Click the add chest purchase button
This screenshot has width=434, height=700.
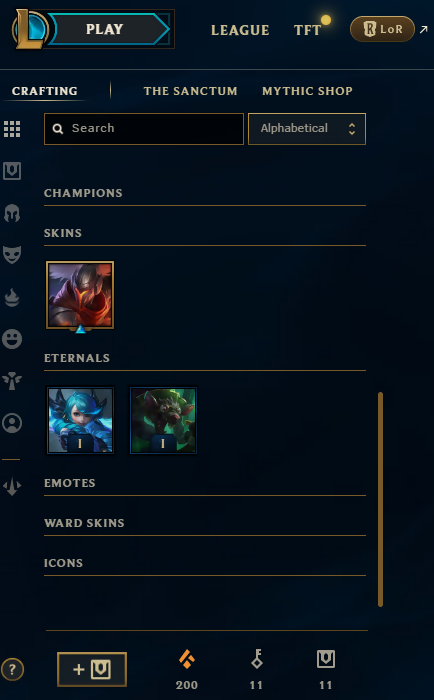92,669
